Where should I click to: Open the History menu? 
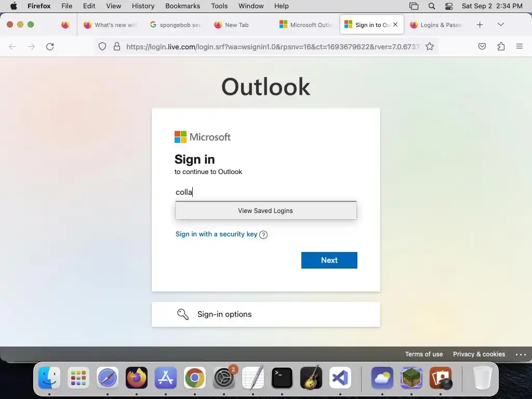(x=143, y=6)
